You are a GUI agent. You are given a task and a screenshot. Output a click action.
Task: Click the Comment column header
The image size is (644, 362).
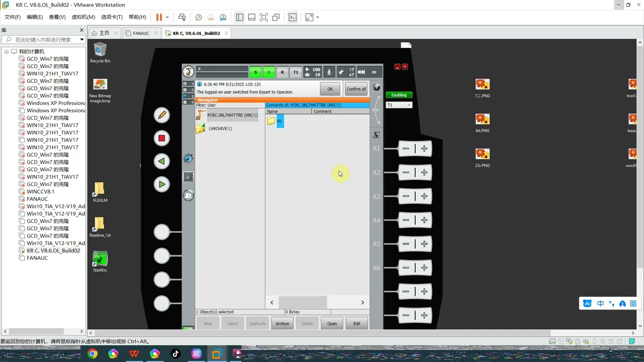[341, 111]
